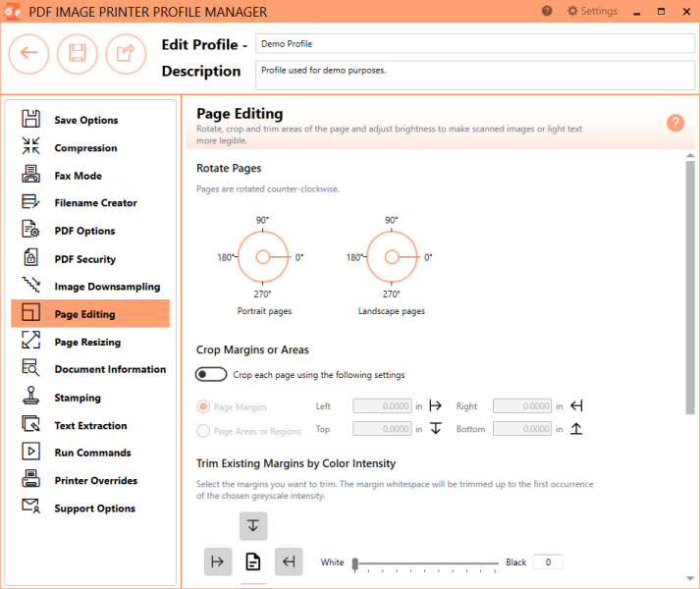
Task: Toggle trim right margin button
Action: tap(289, 562)
